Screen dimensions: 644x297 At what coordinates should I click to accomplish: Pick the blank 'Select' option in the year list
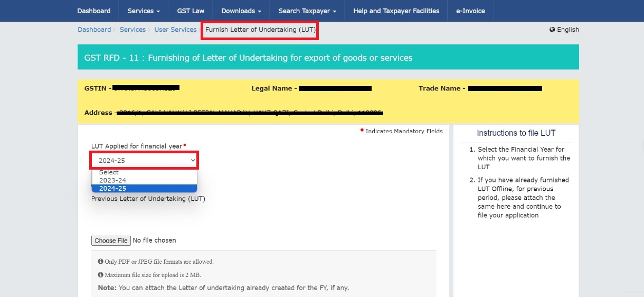(x=109, y=172)
